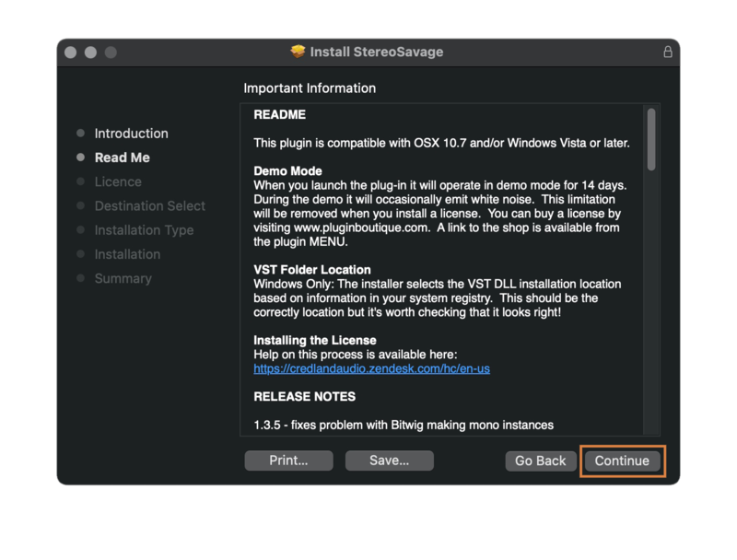Screen dimensions: 737x560
Task: Click the Destination Select step
Action: point(149,205)
